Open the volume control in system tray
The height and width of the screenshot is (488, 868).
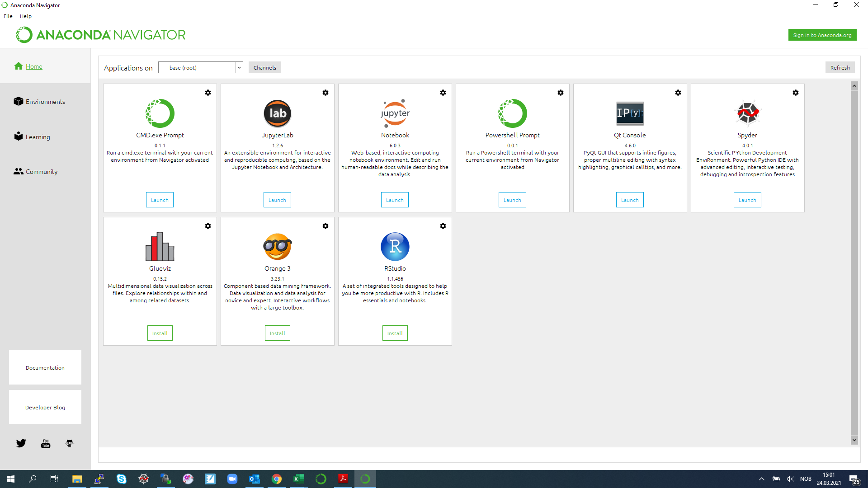point(790,479)
